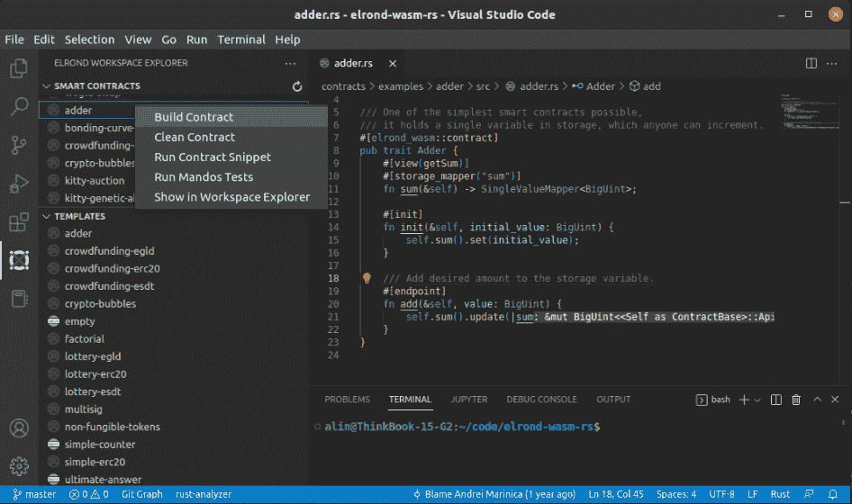Open the Search view in activity bar
The image size is (852, 504).
point(19,106)
